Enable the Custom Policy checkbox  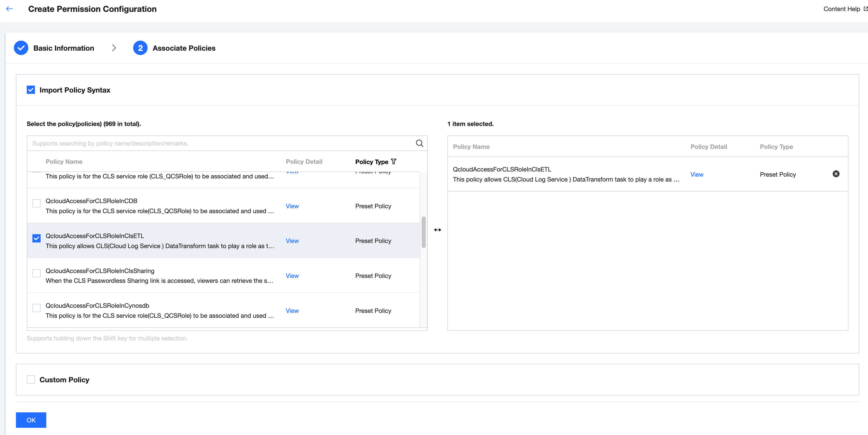click(31, 380)
